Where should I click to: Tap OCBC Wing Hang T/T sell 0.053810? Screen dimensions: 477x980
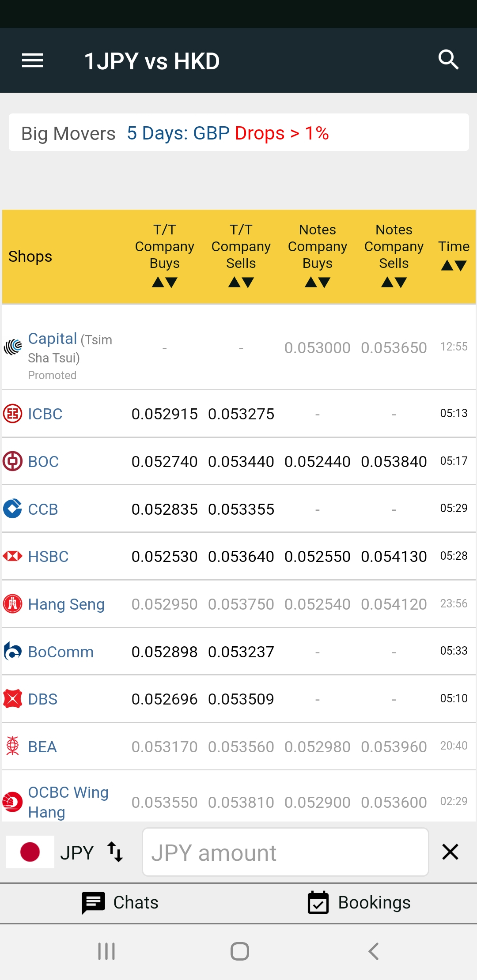tap(241, 803)
